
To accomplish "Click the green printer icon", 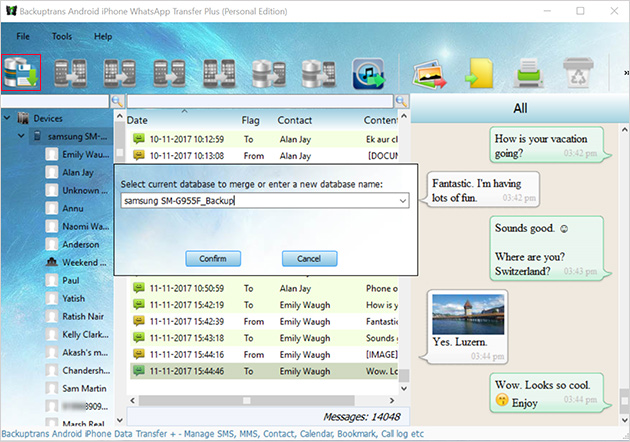I will (x=529, y=73).
